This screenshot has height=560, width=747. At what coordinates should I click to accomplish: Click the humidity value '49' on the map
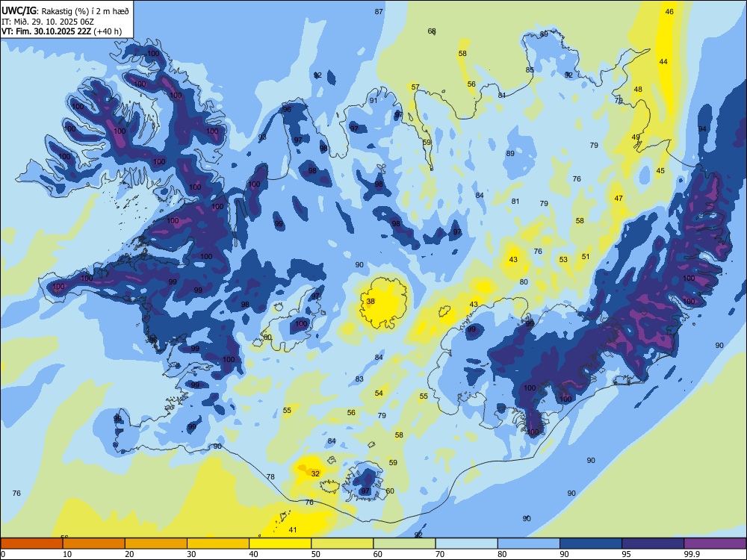(636, 137)
